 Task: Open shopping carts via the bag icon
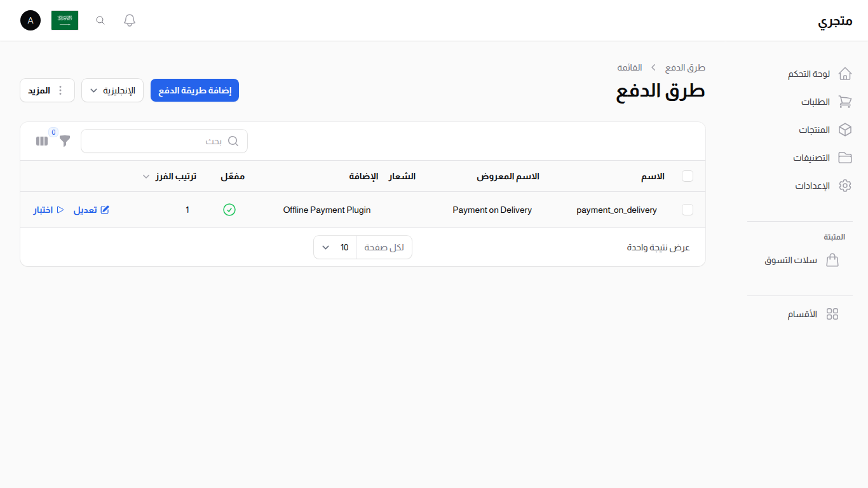833,260
